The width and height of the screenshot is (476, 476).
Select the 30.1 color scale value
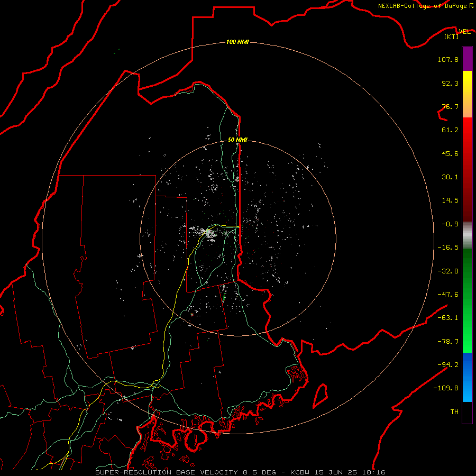(x=450, y=177)
